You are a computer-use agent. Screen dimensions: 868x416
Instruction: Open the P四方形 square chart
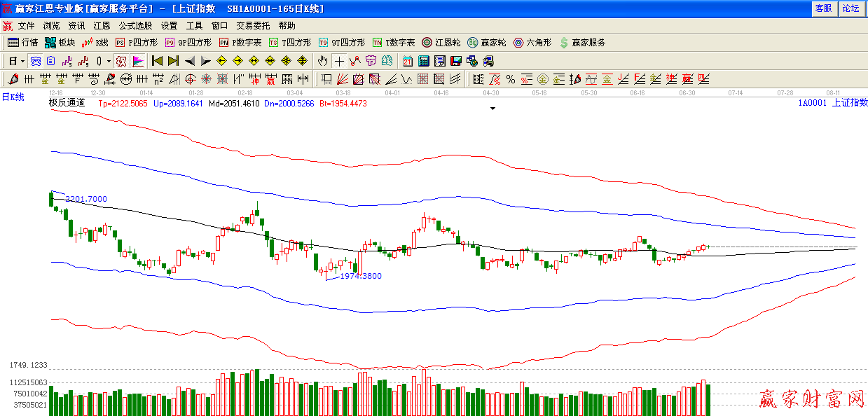point(136,43)
